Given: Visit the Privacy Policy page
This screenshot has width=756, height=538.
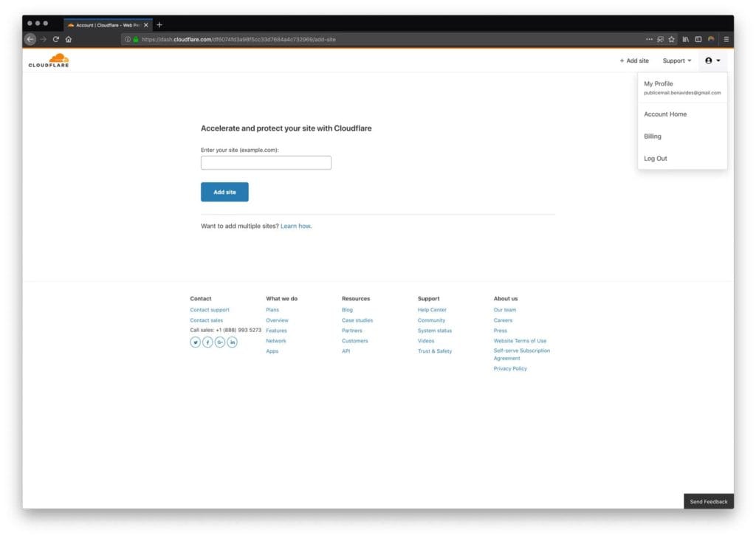Looking at the screenshot, I should (x=511, y=368).
